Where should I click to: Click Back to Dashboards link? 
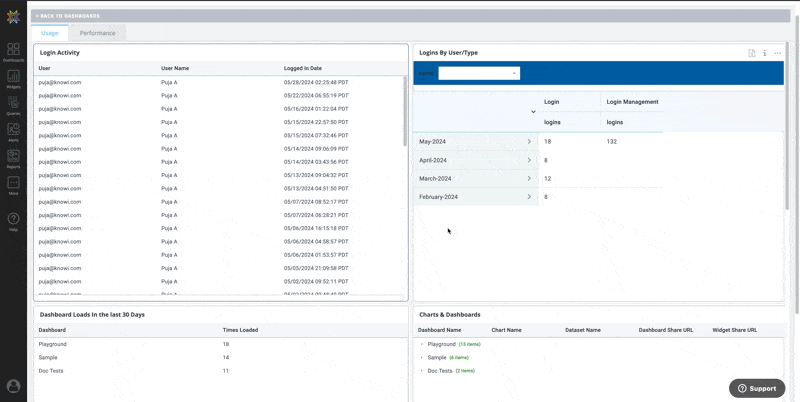coord(69,16)
